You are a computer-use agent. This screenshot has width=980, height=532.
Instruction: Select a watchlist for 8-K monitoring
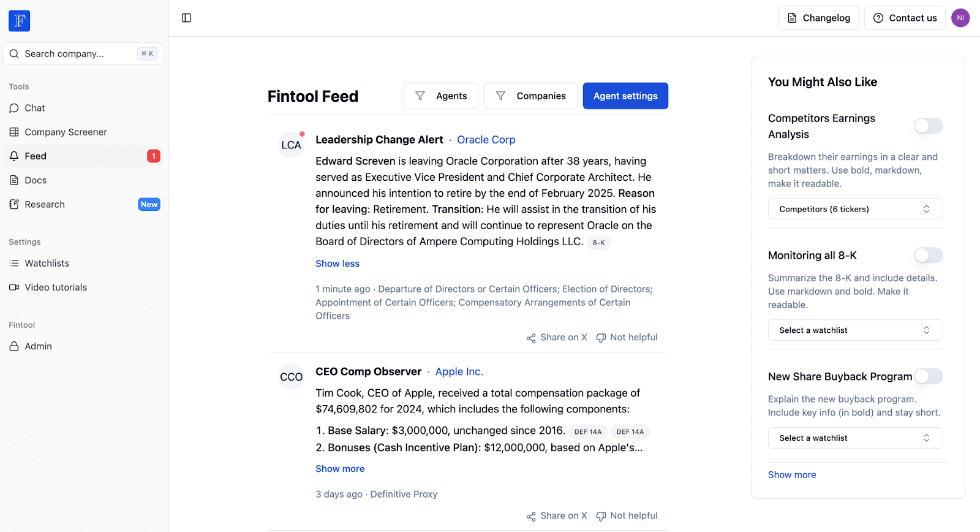[x=855, y=330]
